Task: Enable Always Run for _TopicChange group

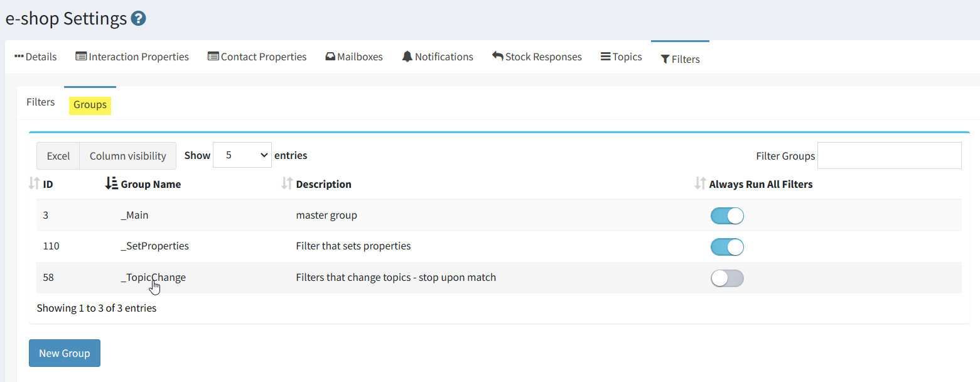Action: pos(727,278)
